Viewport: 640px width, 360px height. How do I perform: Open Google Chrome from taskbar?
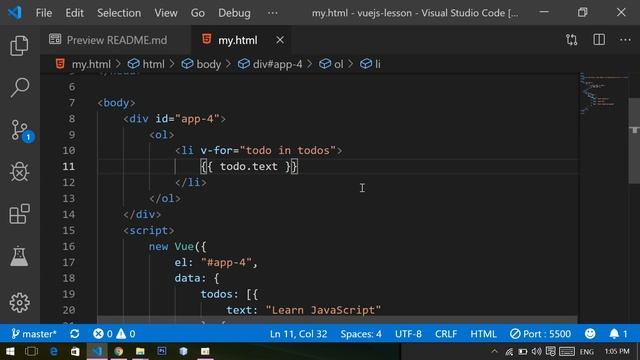(118, 351)
